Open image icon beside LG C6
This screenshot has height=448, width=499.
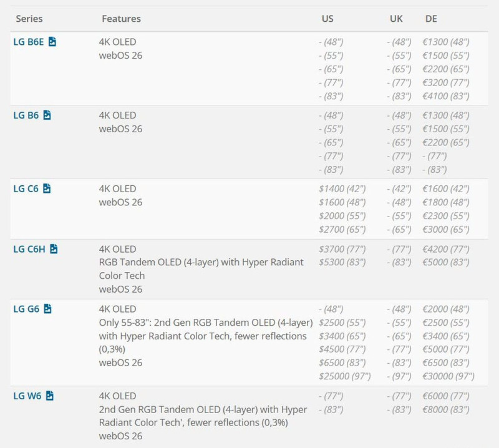[47, 188]
